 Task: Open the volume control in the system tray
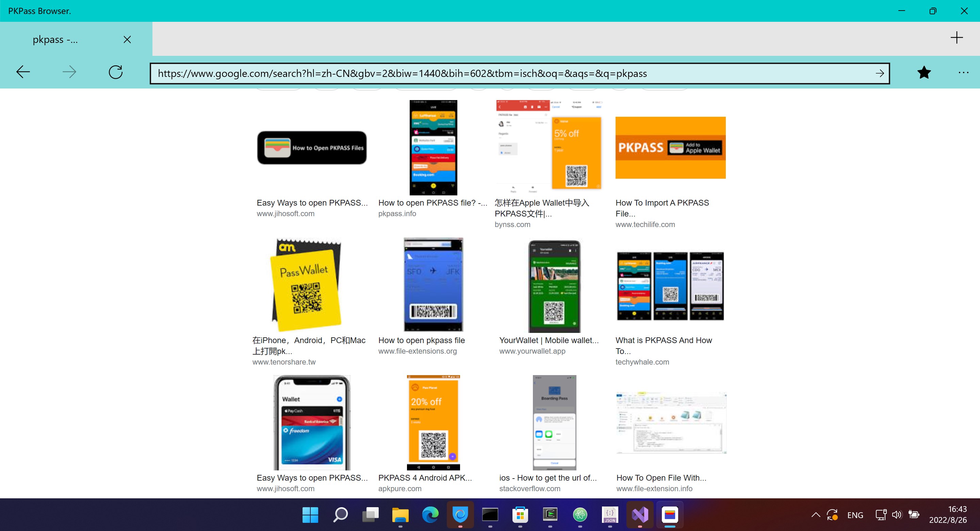coord(897,515)
